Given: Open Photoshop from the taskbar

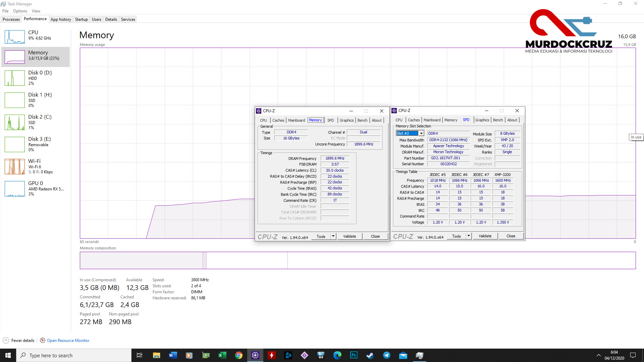Looking at the screenshot, I should [354, 355].
